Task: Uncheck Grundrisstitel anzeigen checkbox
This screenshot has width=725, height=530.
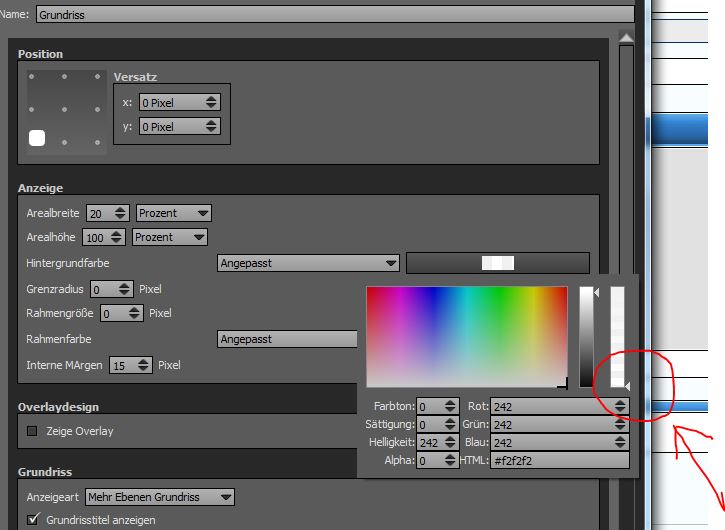Action: [32, 520]
